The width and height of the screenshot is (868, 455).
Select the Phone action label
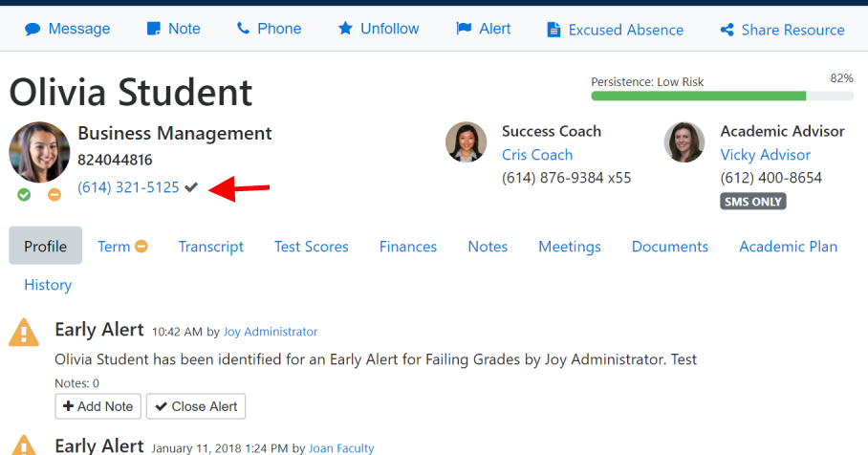pyautogui.click(x=279, y=29)
